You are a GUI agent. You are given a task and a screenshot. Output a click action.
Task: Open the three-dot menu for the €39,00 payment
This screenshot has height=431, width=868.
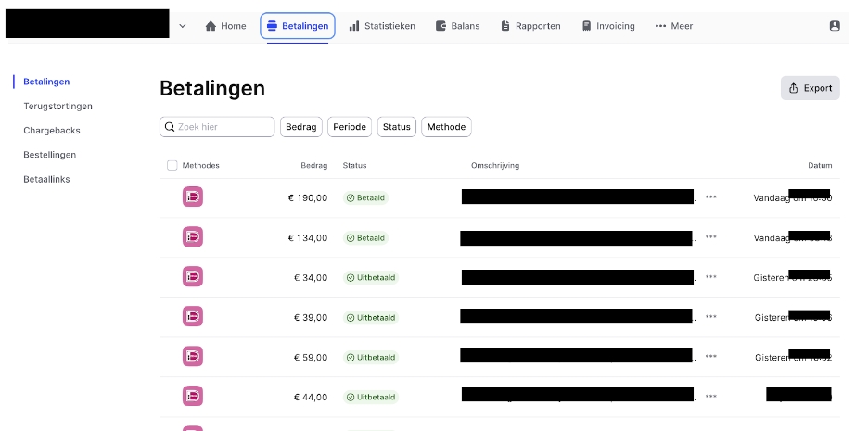click(x=711, y=317)
